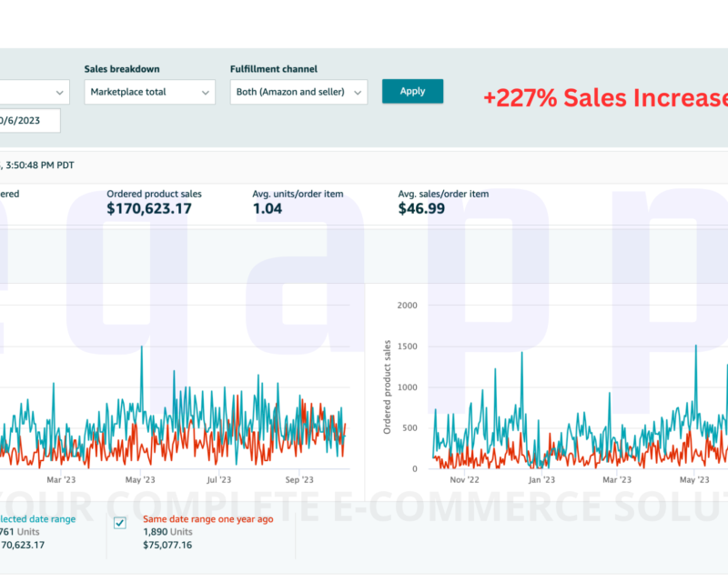Image resolution: width=728 pixels, height=582 pixels.
Task: Open the Sales breakdown dropdown
Action: [x=149, y=92]
